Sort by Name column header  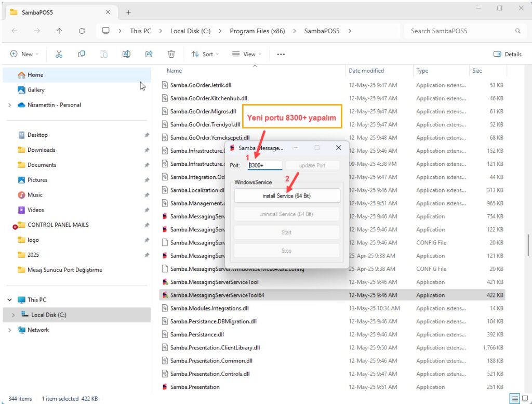[174, 71]
